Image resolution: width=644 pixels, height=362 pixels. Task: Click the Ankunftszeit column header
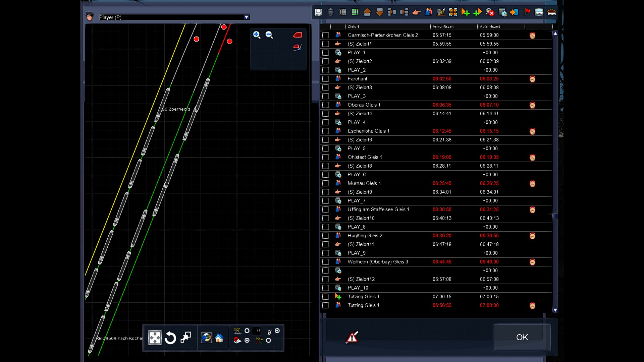coord(443,26)
